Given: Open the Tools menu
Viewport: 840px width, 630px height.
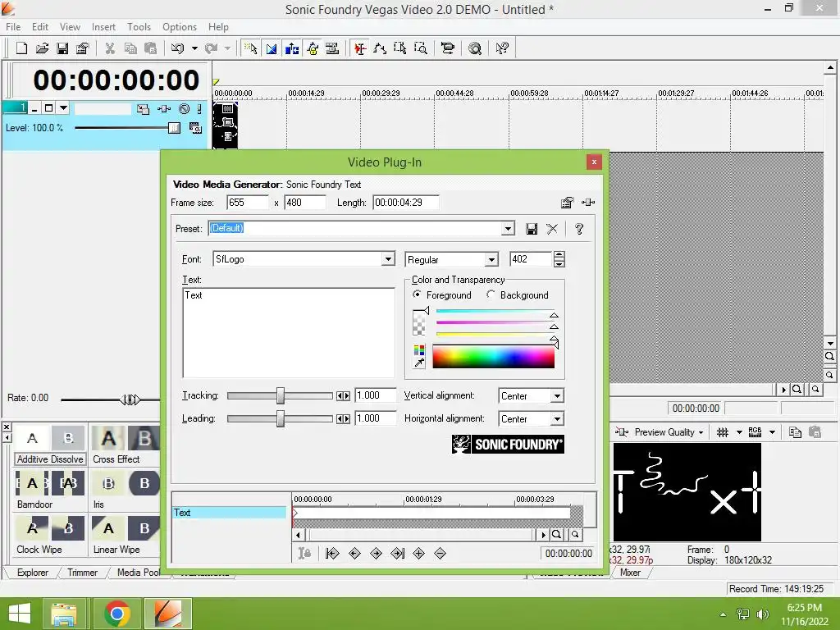Looking at the screenshot, I should 139,27.
